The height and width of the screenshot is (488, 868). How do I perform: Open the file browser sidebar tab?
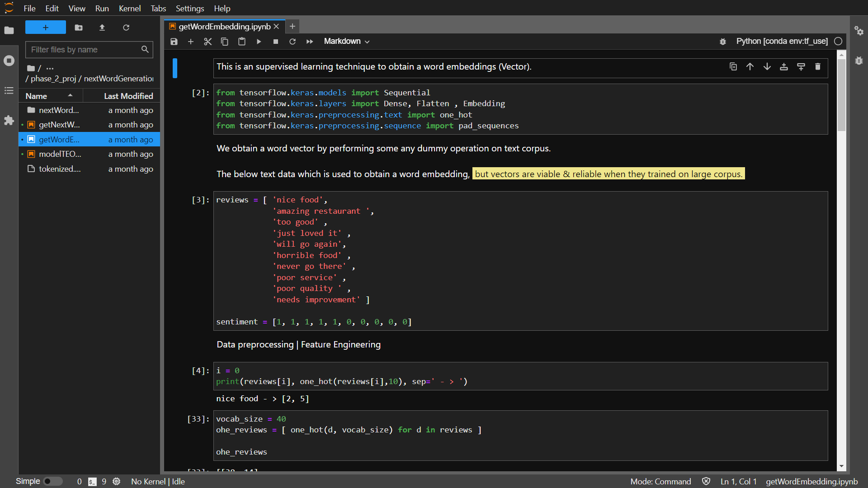click(9, 30)
